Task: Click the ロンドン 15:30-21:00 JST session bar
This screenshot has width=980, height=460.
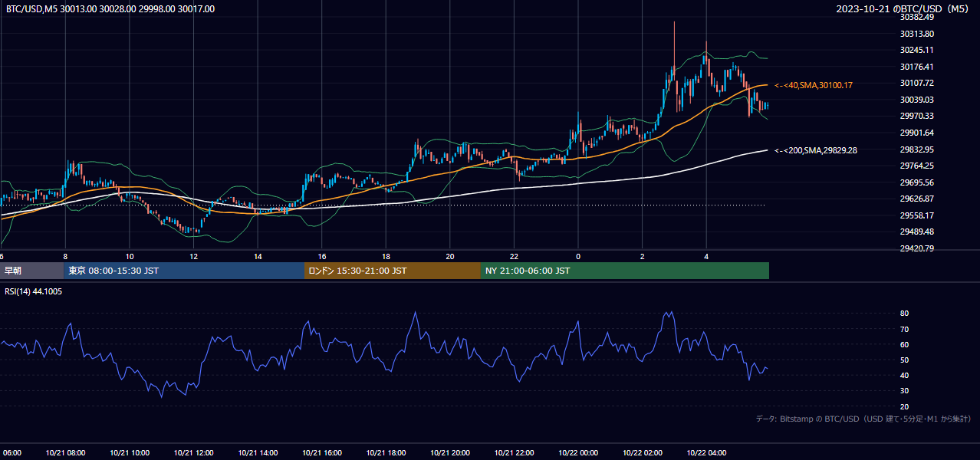Action: pyautogui.click(x=393, y=271)
